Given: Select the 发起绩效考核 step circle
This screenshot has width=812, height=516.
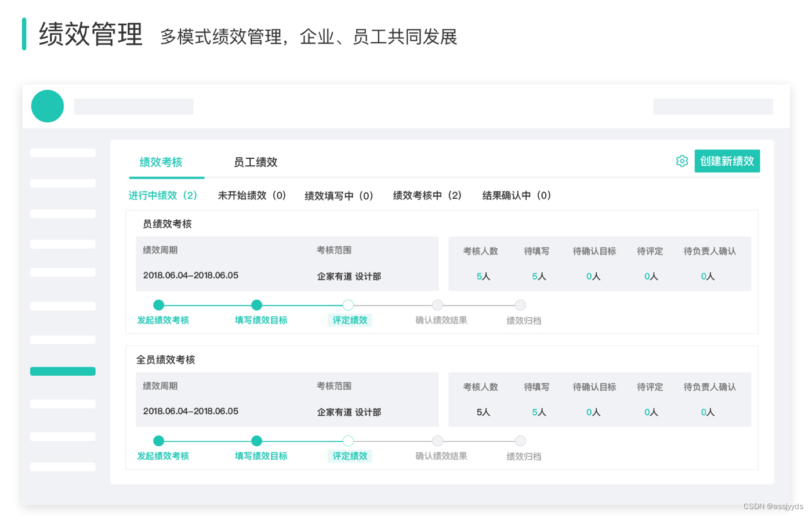Looking at the screenshot, I should (158, 305).
